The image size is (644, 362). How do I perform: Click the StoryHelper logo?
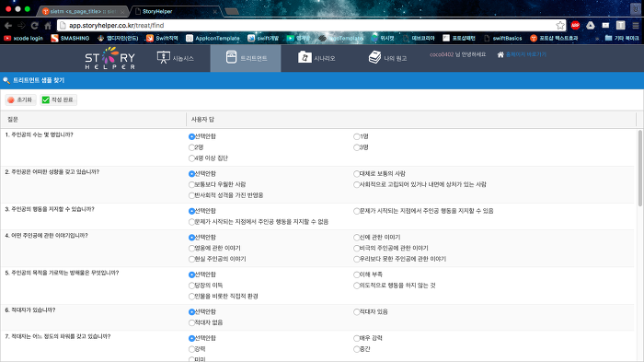point(109,58)
